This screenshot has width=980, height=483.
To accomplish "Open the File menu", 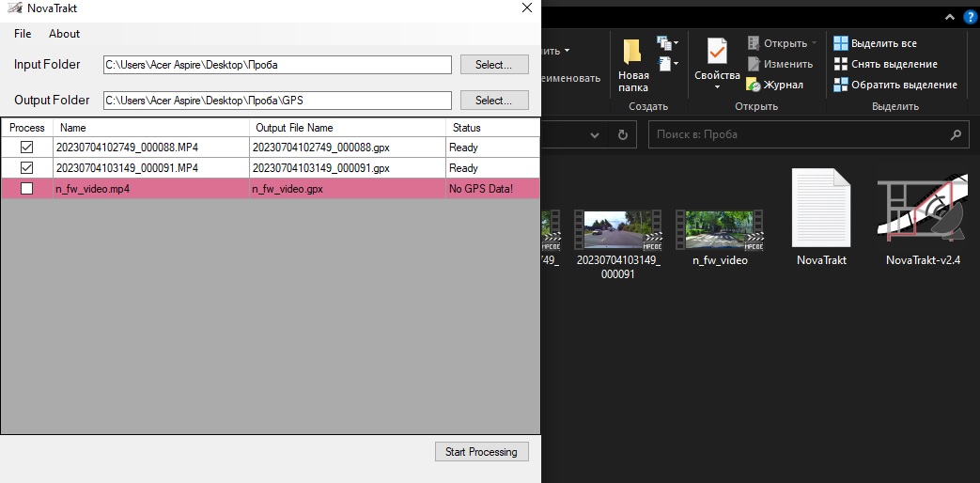I will pyautogui.click(x=23, y=34).
